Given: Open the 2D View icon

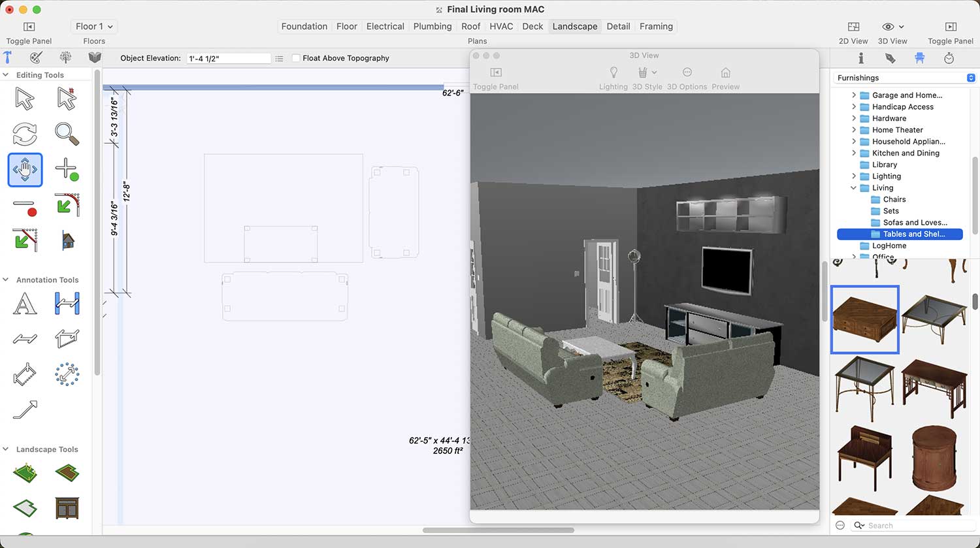Looking at the screenshot, I should tap(853, 27).
